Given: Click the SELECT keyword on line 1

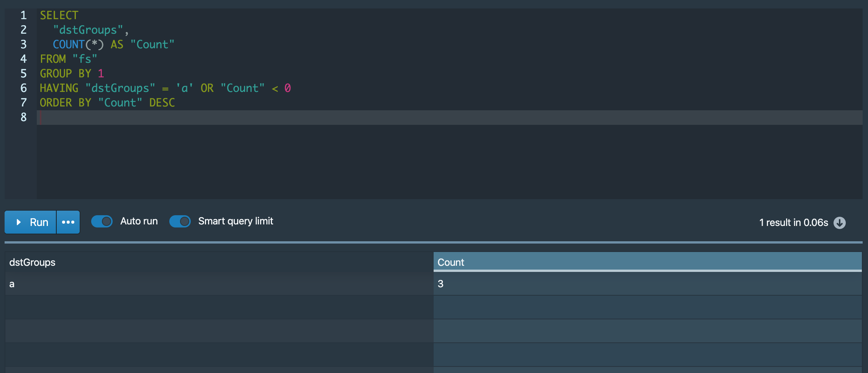Looking at the screenshot, I should point(59,16).
